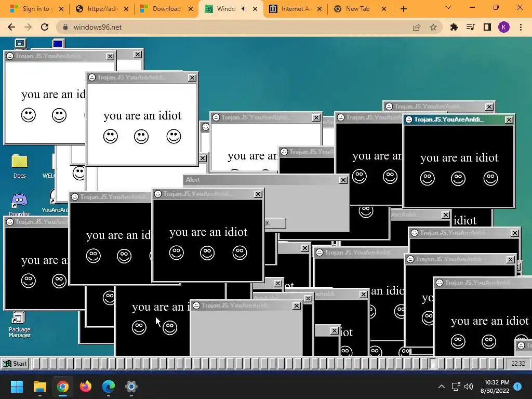
Task: Open Windows Start menu on taskbar
Action: pyautogui.click(x=17, y=387)
